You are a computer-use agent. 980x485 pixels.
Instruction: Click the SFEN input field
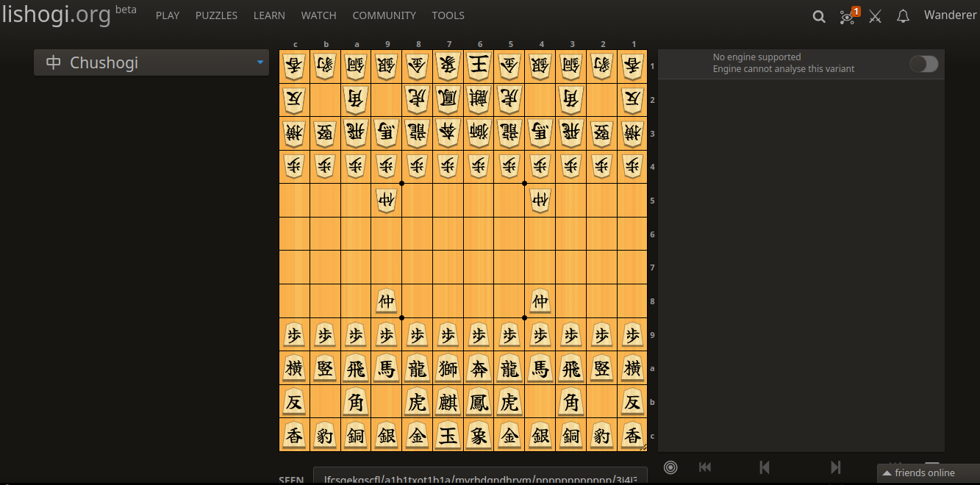coord(480,475)
